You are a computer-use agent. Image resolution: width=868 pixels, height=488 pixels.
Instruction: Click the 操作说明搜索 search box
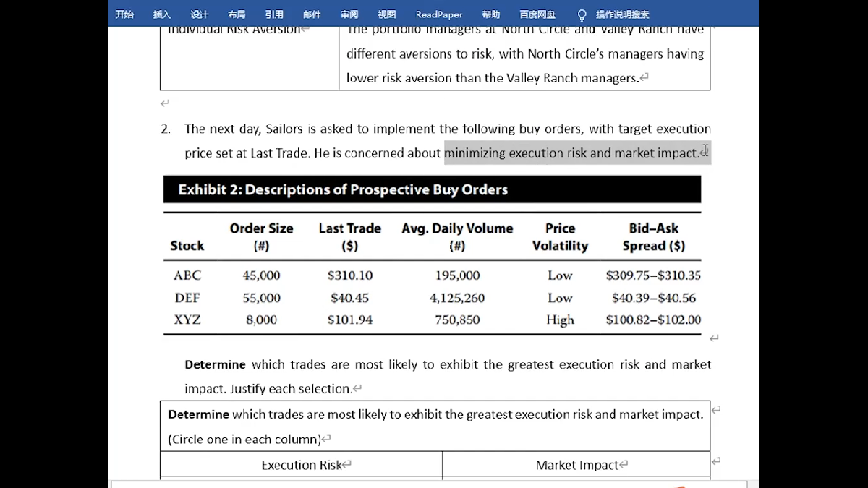click(622, 14)
